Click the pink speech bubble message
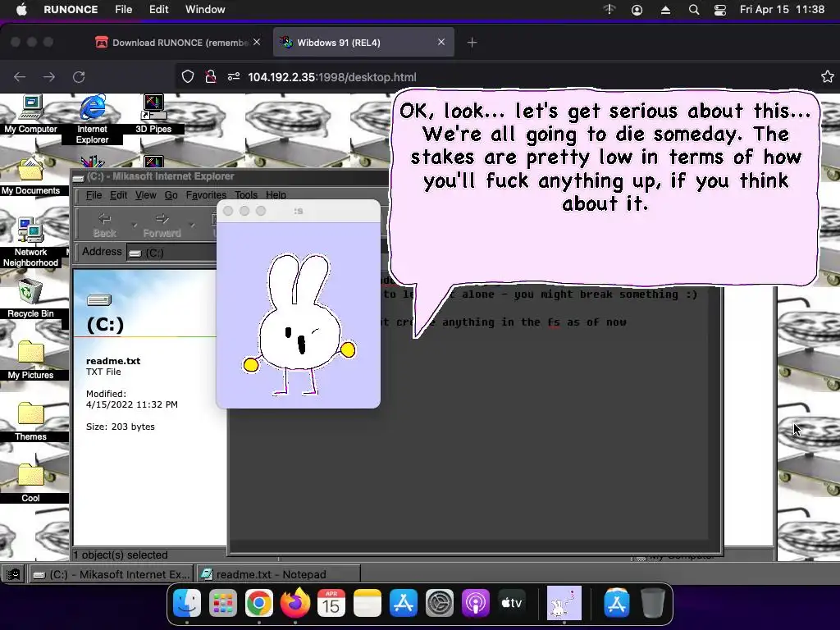The image size is (840, 630). pos(605,188)
